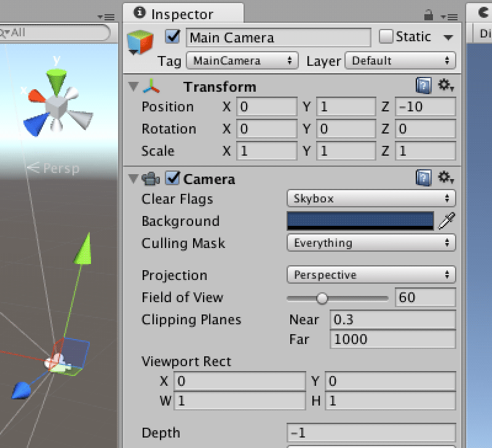Click the Depth value field
Image resolution: width=492 pixels, height=448 pixels.
[x=371, y=433]
